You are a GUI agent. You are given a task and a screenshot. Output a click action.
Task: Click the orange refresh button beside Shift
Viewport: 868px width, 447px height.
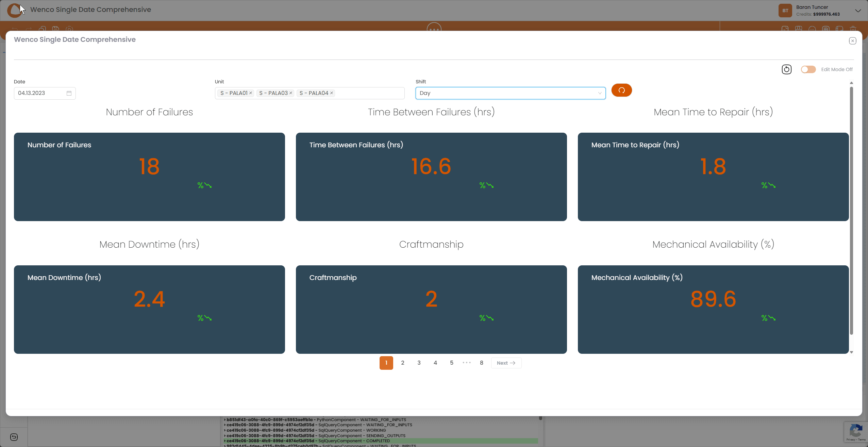coord(621,90)
